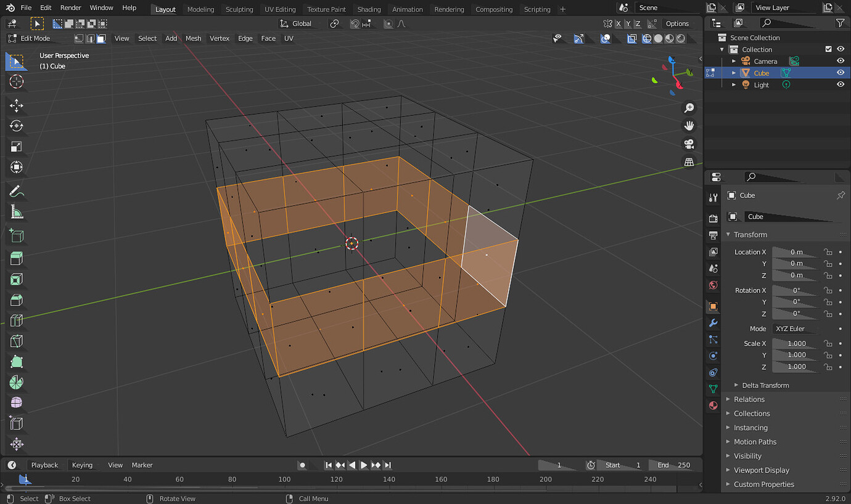
Task: Click the current frame number field in timeline
Action: [558, 465]
